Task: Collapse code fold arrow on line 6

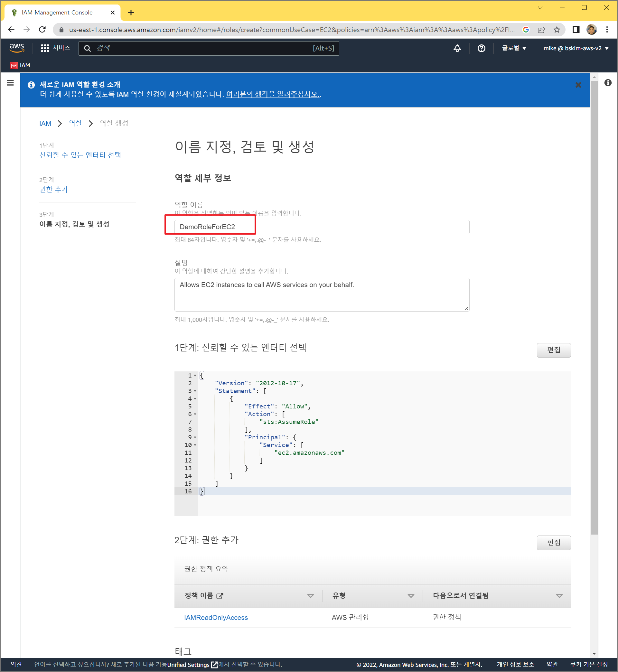Action: [x=195, y=414]
